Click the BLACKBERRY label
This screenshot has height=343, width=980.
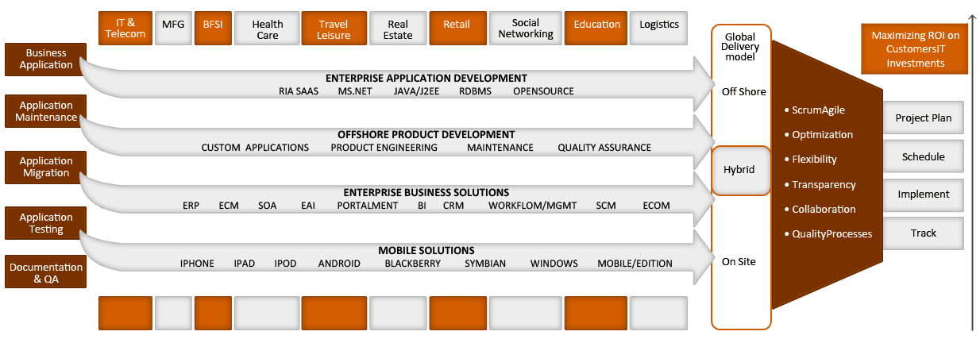click(x=413, y=264)
